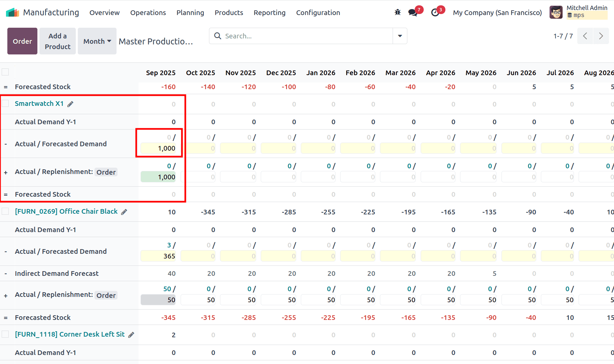Check the Office Chair Black checkbox
The image size is (614, 364).
(x=5, y=211)
